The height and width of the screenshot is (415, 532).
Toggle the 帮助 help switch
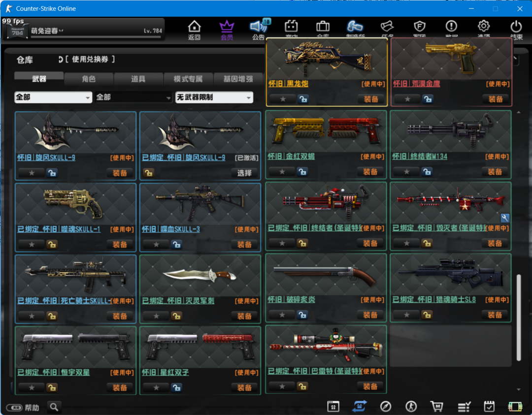click(14, 408)
